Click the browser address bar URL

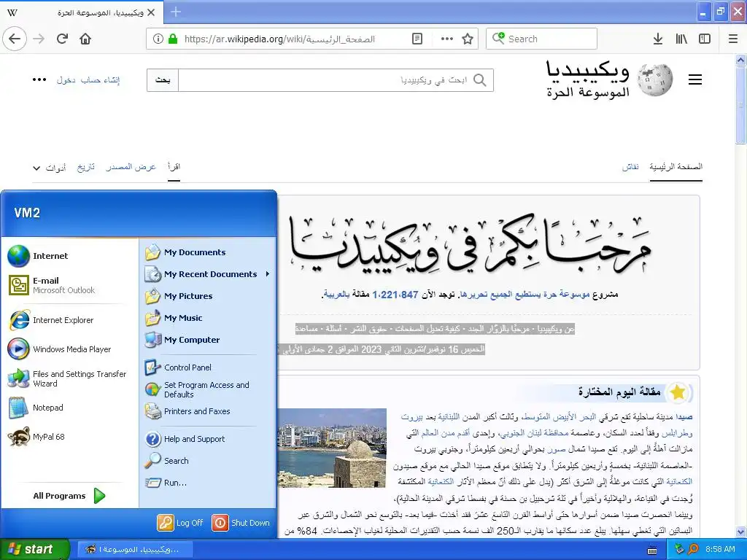point(279,39)
